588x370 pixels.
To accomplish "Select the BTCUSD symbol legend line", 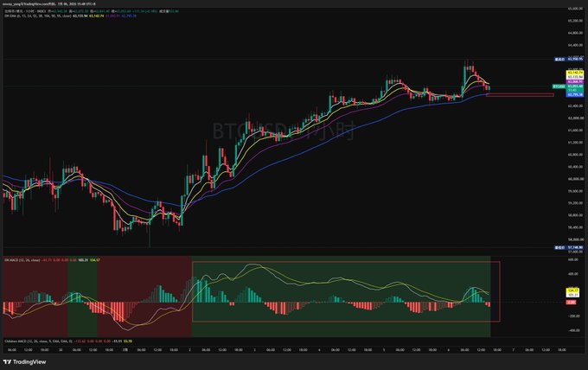I will pyautogui.click(x=92, y=11).
